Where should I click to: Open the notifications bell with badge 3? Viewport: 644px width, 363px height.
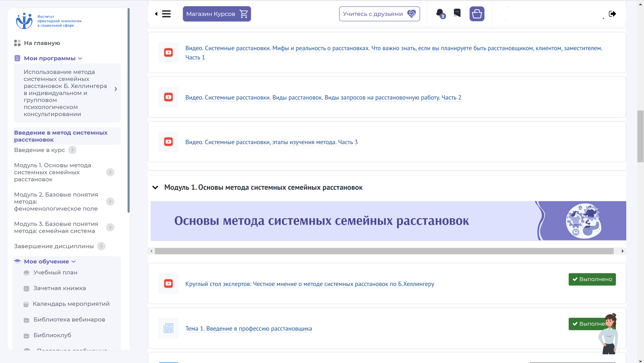440,13
